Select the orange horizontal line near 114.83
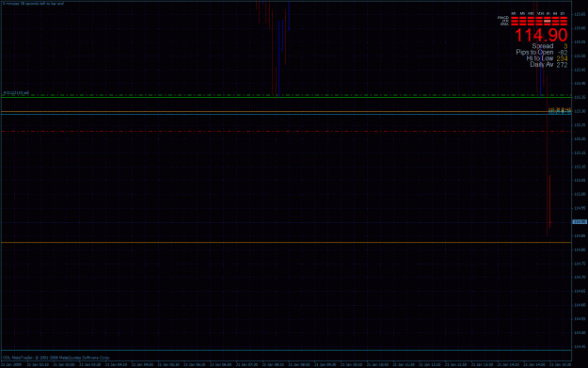588x368 pixels. (x=286, y=242)
